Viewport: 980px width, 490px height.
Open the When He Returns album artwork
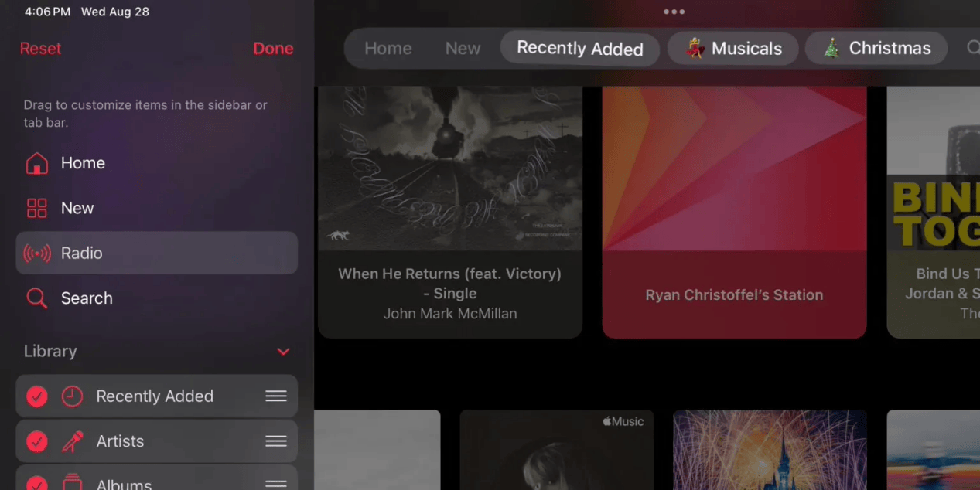(450, 168)
